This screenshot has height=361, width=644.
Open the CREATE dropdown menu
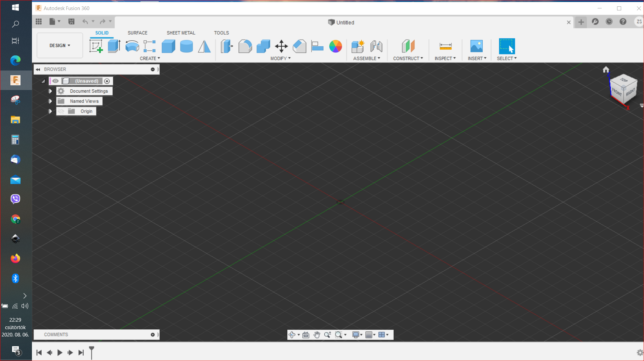pos(150,58)
